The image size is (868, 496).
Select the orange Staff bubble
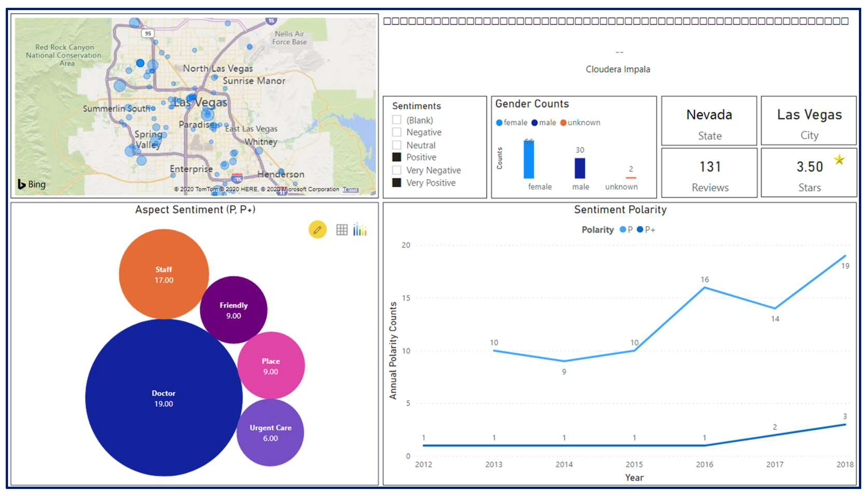163,274
